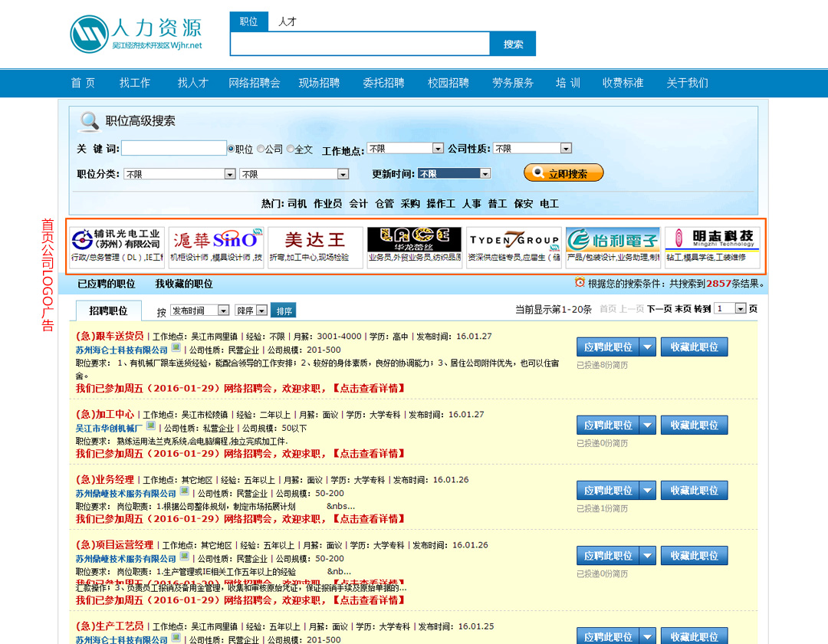This screenshot has height=644, width=828.
Task: Select the 公司 radio button
Action: pyautogui.click(x=261, y=149)
